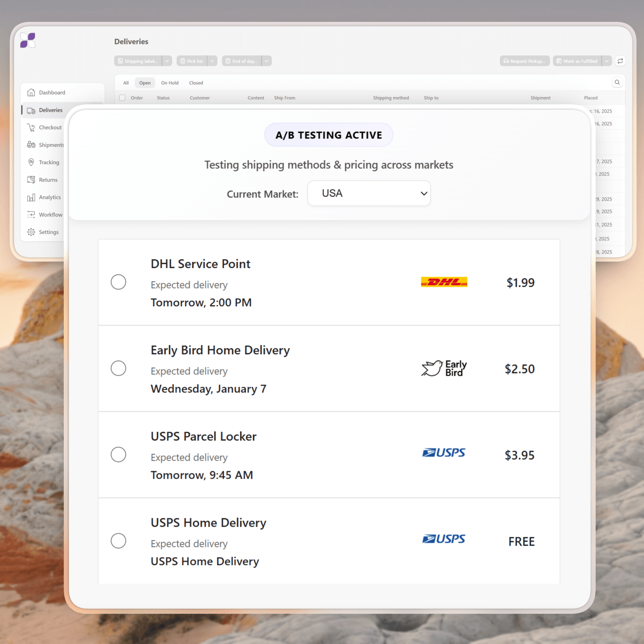
Task: Open the Closed orders tab
Action: click(x=196, y=83)
